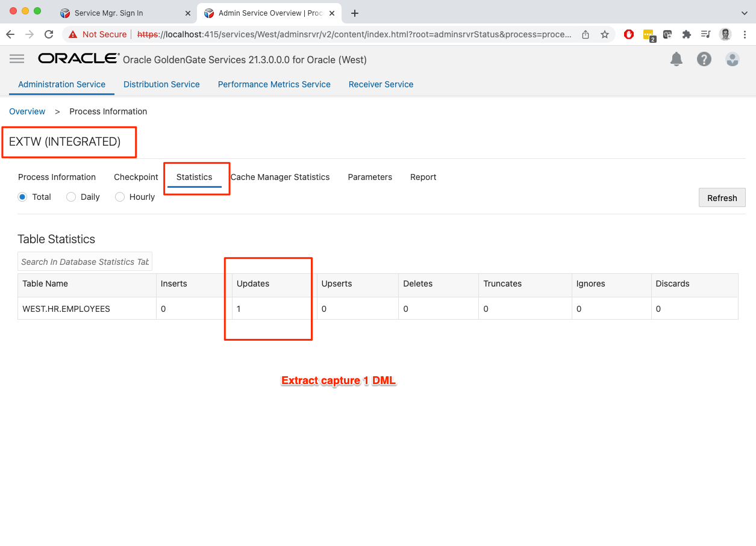
Task: Open Chrome's three-dot options menu
Action: (x=745, y=34)
